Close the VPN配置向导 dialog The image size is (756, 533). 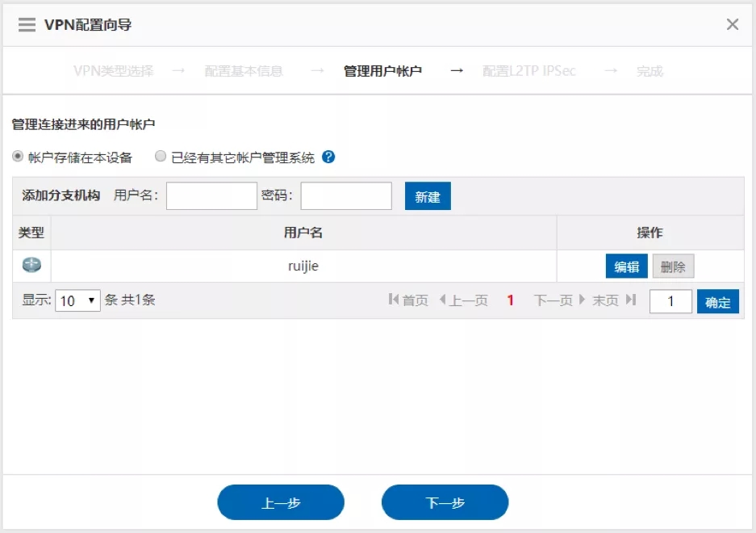pyautogui.click(x=732, y=25)
